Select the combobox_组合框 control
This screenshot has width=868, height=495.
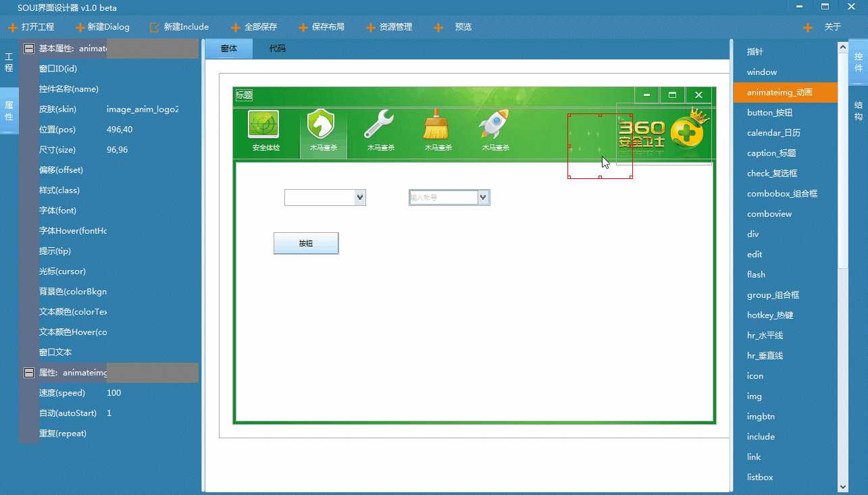pyautogui.click(x=785, y=194)
